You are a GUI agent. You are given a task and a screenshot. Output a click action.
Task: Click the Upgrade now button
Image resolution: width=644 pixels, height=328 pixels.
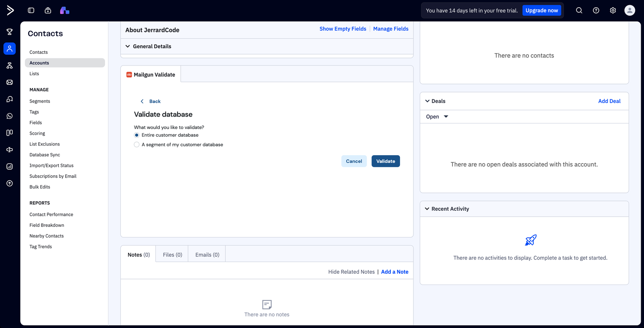[x=542, y=10]
